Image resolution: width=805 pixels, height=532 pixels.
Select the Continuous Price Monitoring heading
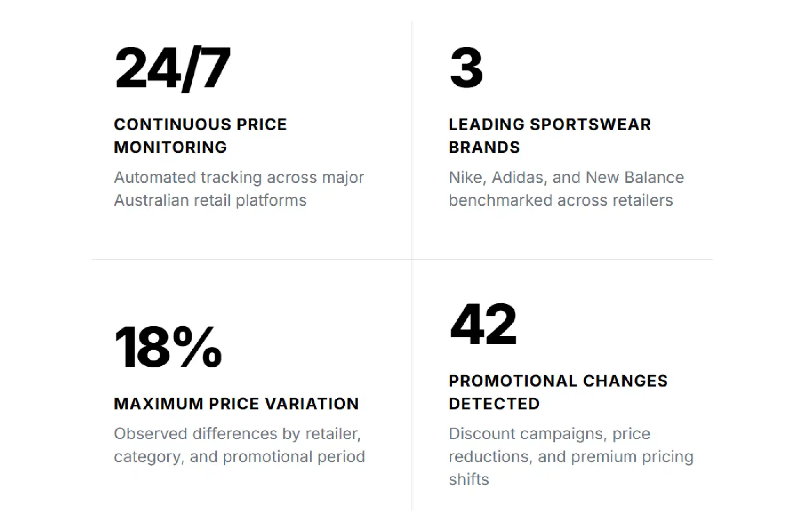[x=200, y=136]
